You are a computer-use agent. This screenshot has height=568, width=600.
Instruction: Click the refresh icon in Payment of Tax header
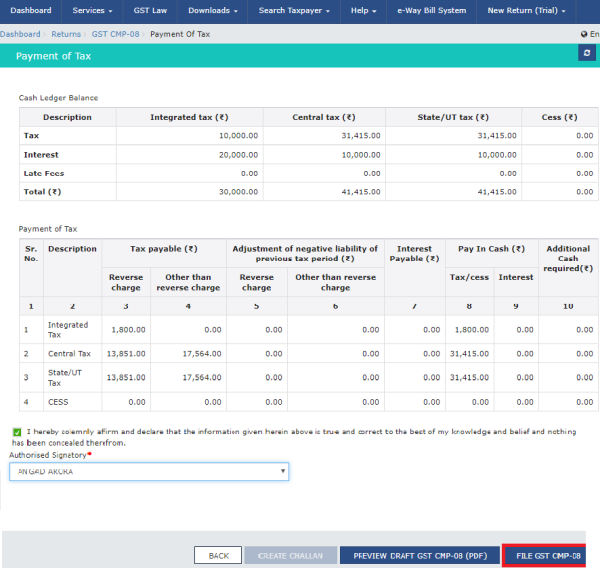point(586,53)
